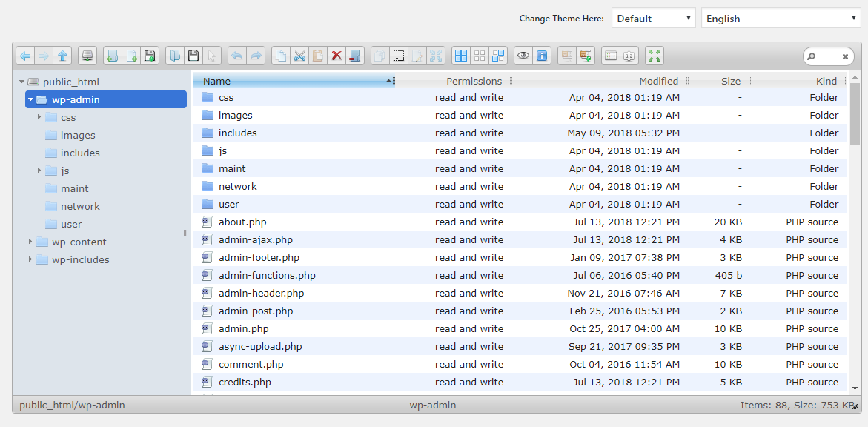Image resolution: width=868 pixels, height=427 pixels.
Task: Click the Back navigation arrow in toolbar
Action: (x=25, y=56)
